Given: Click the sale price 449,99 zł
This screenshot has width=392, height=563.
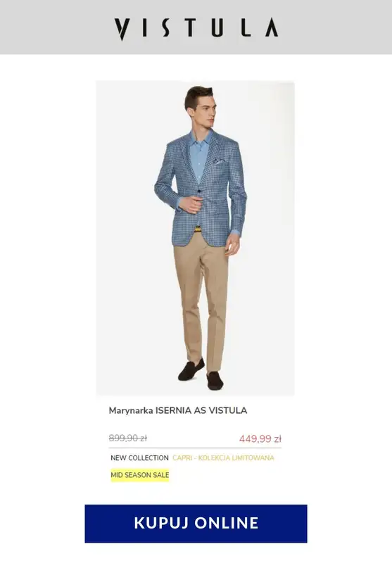Looking at the screenshot, I should click(x=260, y=438).
